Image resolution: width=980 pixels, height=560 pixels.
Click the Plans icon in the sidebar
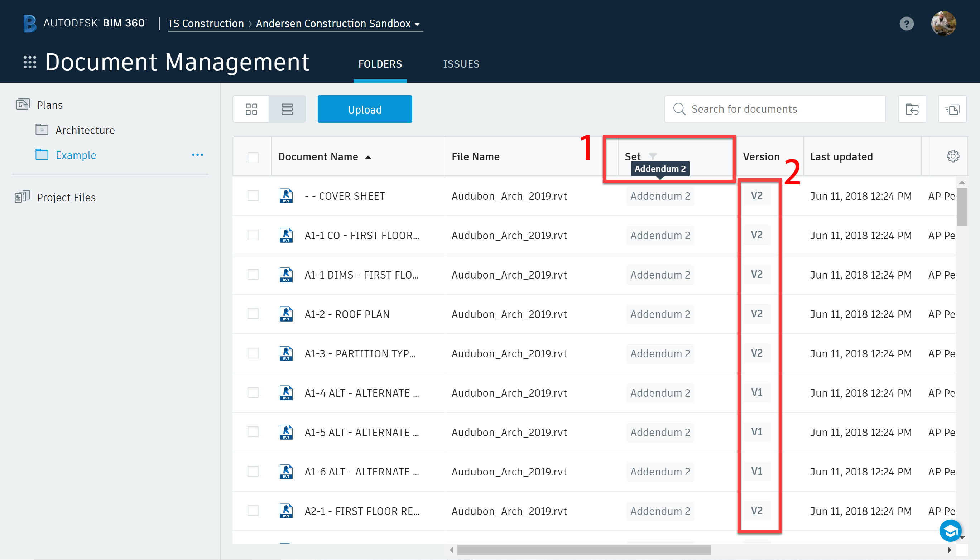[x=22, y=104]
